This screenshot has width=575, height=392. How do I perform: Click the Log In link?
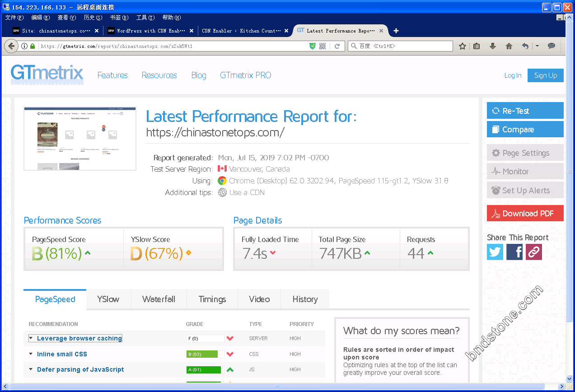[513, 75]
